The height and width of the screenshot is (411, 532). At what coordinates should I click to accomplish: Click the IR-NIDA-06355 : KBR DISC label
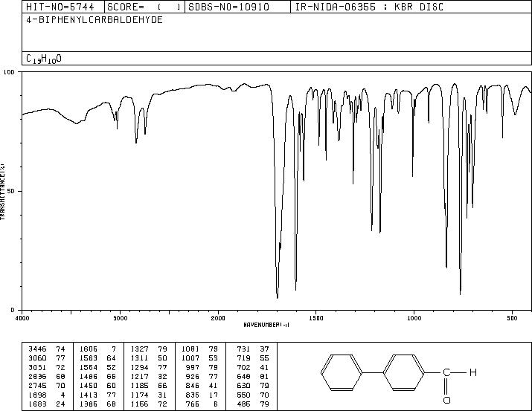(x=369, y=7)
